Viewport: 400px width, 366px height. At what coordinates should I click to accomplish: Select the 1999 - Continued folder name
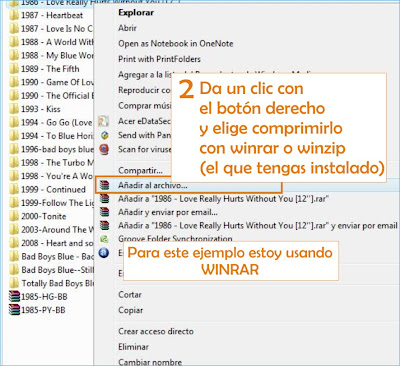point(53,190)
